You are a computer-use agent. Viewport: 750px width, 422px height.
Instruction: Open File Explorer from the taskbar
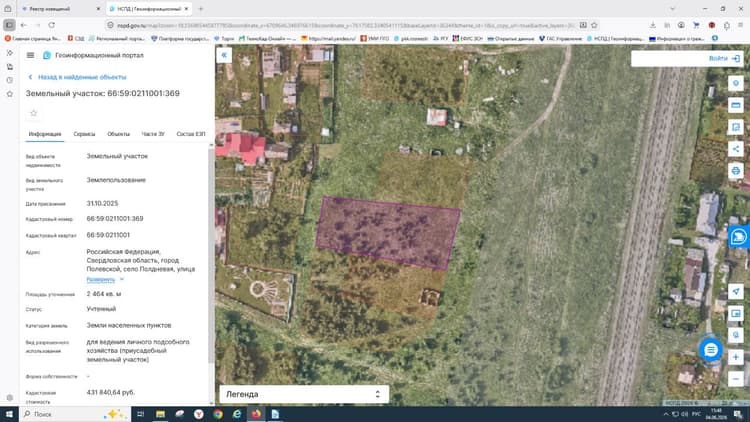pyautogui.click(x=160, y=414)
